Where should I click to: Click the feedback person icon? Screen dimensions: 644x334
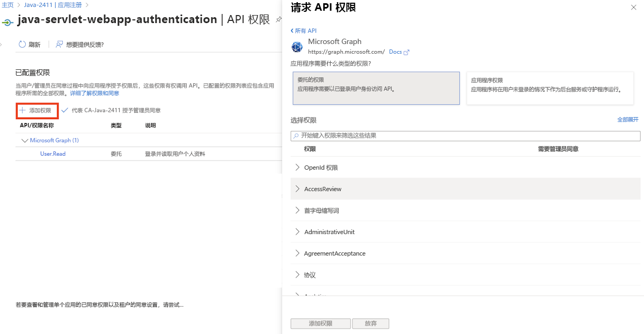[60, 45]
